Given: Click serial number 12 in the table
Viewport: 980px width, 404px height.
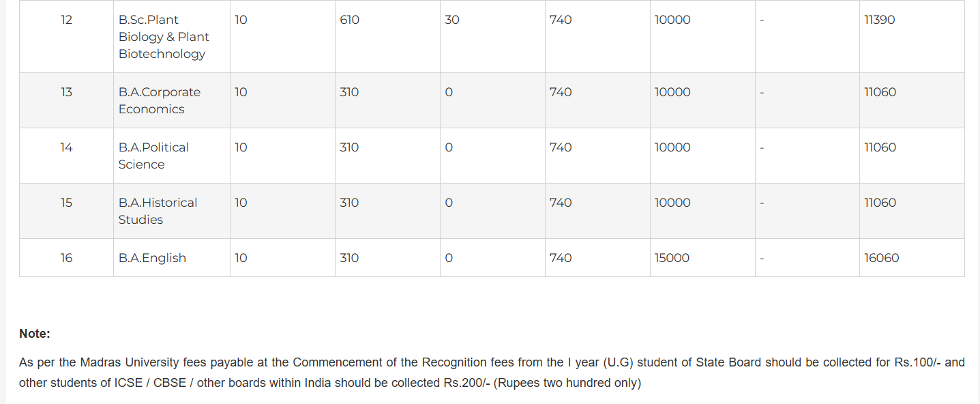Looking at the screenshot, I should pyautogui.click(x=66, y=20).
